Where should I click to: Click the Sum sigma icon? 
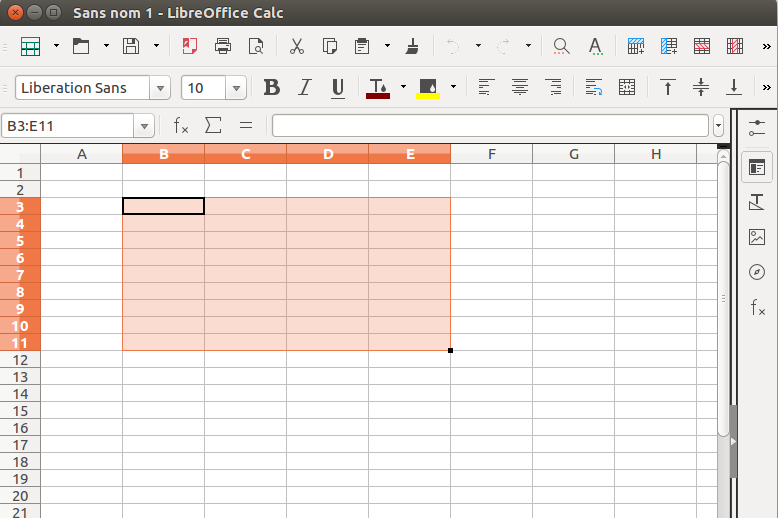(213, 126)
